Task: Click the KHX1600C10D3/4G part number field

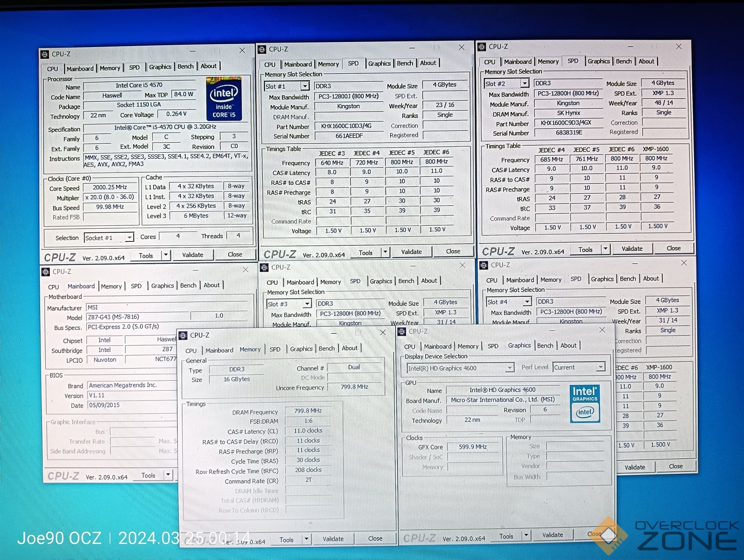Action: point(349,126)
